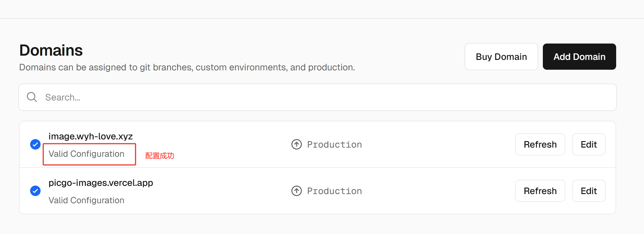The height and width of the screenshot is (234, 644).
Task: Click Production arrow icon for picgo-images.vercel.app
Action: pos(297,191)
